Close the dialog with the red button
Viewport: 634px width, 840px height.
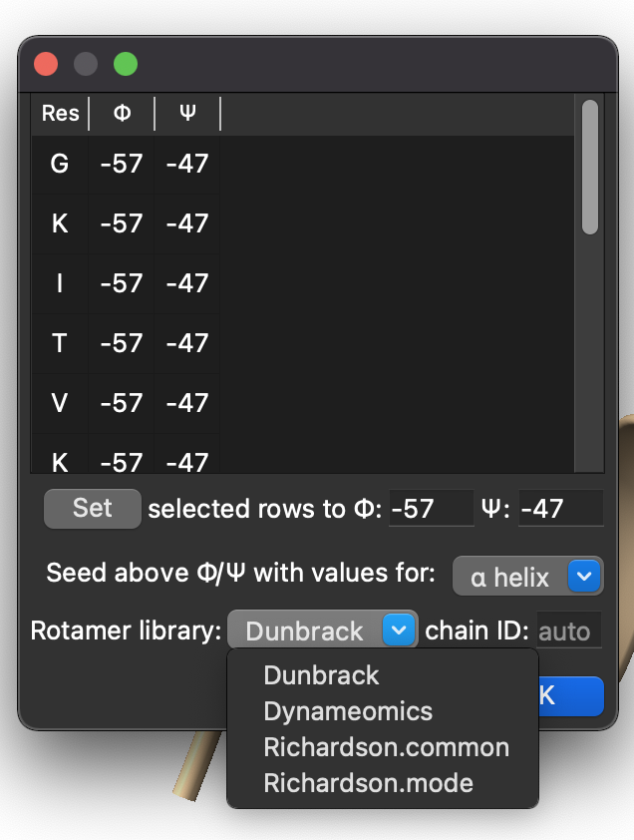(x=46, y=65)
